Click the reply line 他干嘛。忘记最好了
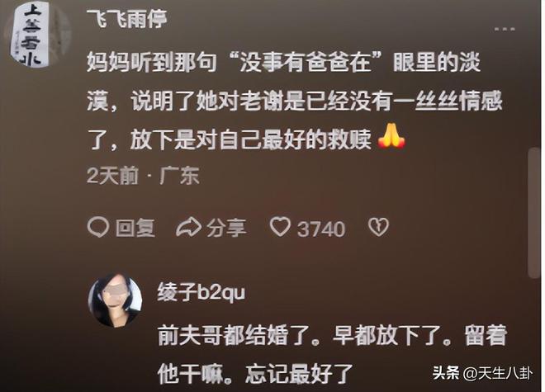This screenshot has width=545, height=392. coord(255,374)
